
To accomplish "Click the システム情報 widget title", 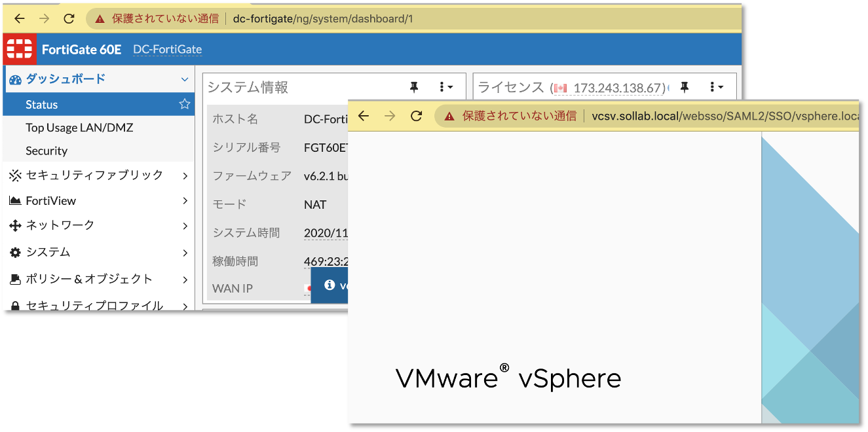I will [x=248, y=88].
